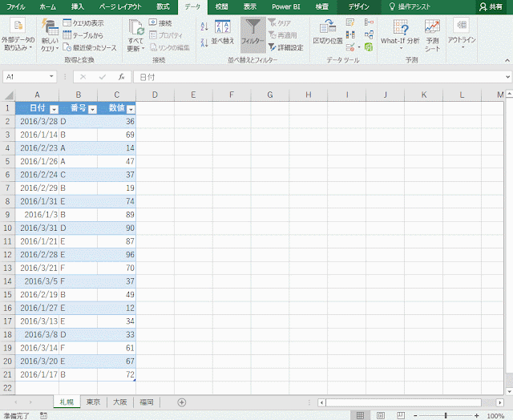Open the ファイル (File) tab
The image size is (513, 420).
tap(16, 6)
